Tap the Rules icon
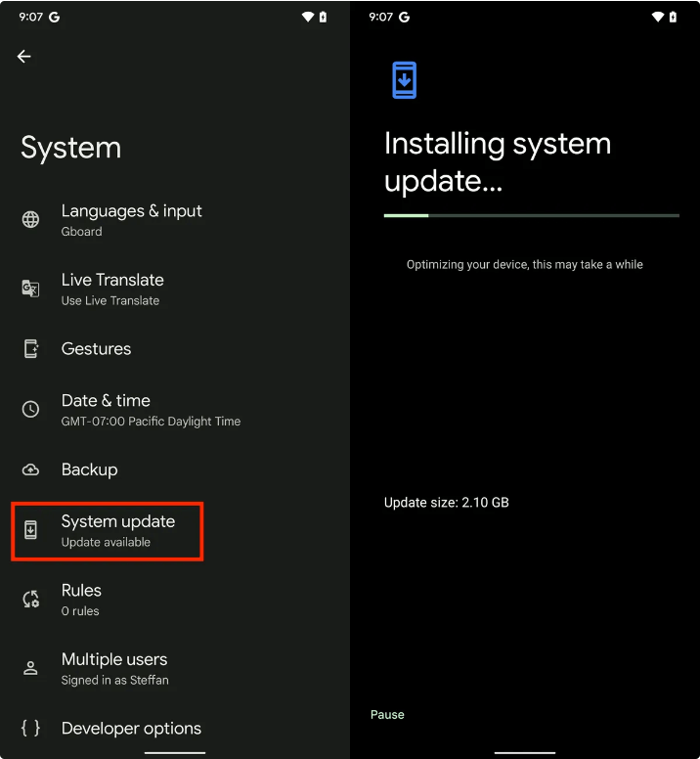The image size is (700, 759). coord(30,600)
